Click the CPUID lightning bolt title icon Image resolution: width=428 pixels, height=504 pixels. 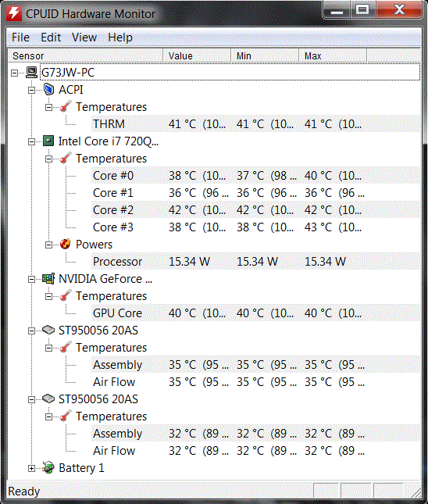(x=14, y=13)
